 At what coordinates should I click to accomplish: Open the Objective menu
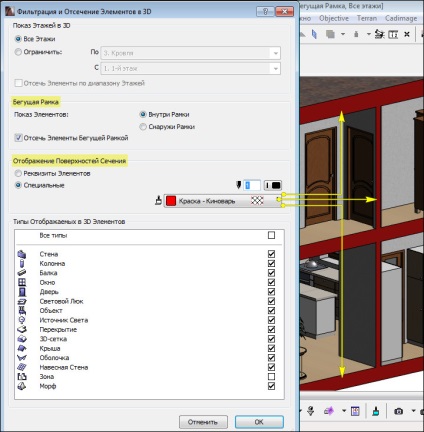click(334, 18)
